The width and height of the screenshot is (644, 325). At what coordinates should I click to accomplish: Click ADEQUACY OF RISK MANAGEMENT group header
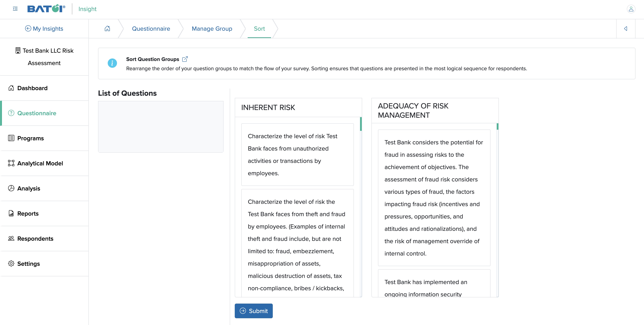coord(435,111)
